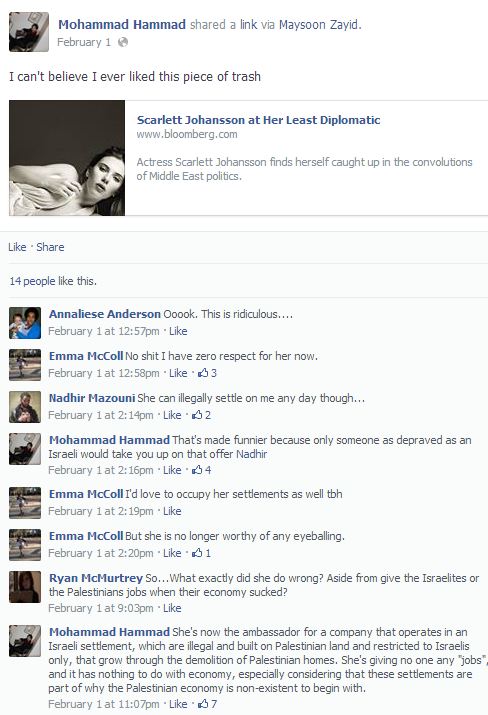
Task: Open Maysoon Zayid's profile link
Action: click(x=319, y=25)
